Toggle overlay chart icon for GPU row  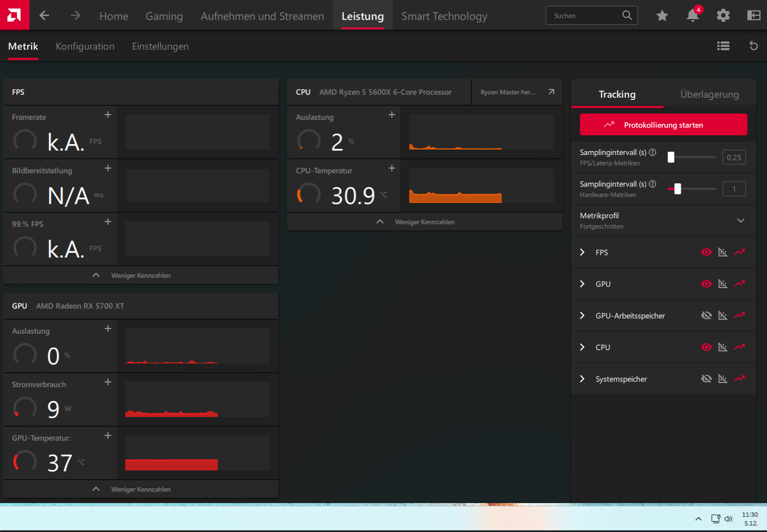(x=723, y=284)
